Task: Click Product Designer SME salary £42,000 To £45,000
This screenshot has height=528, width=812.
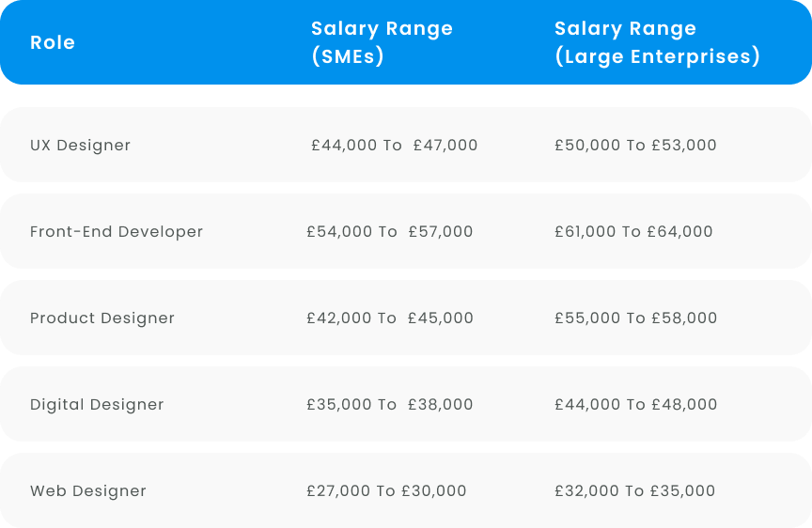Action: pyautogui.click(x=389, y=318)
